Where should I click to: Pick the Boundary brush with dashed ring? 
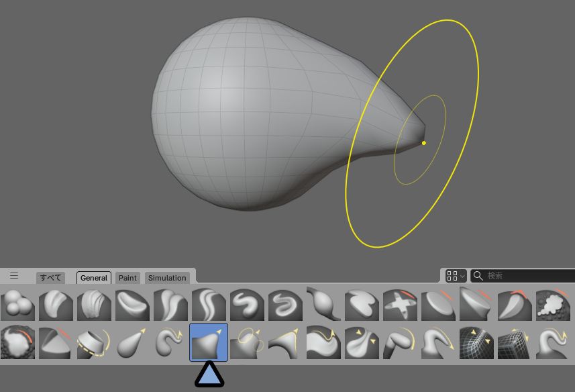(94, 342)
